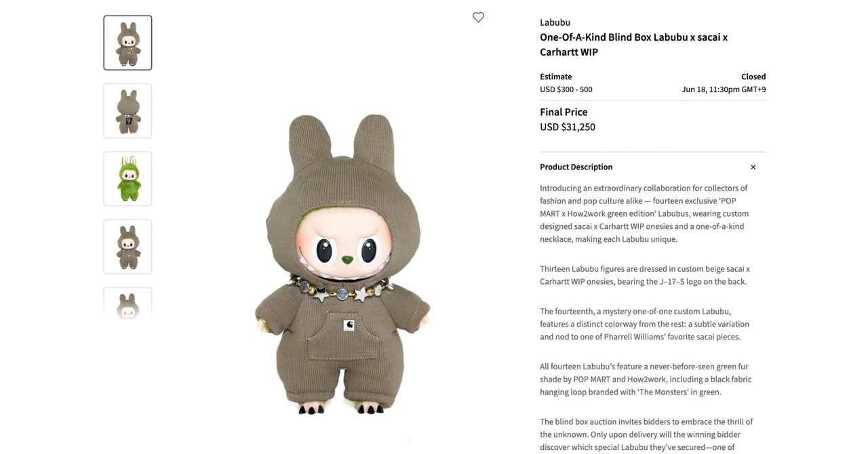The width and height of the screenshot is (868, 454).
Task: Click the Product Description header
Action: click(x=576, y=167)
